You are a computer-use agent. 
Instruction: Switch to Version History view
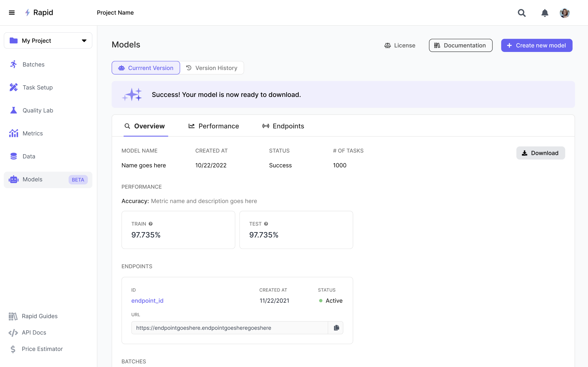[x=212, y=68]
